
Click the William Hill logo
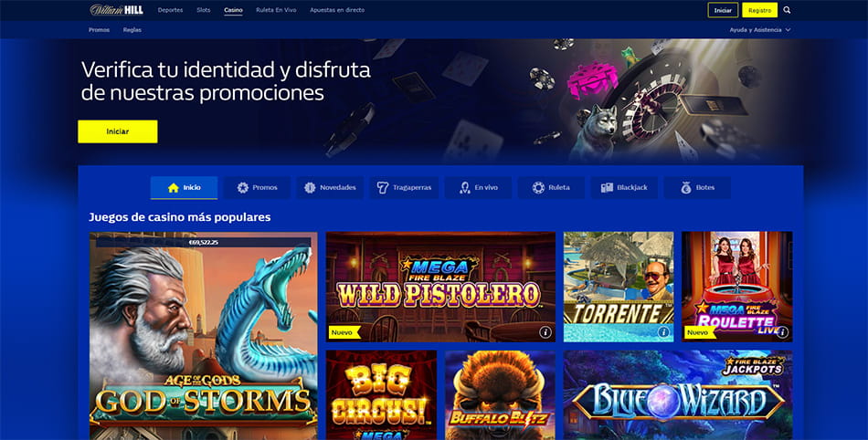coord(116,10)
